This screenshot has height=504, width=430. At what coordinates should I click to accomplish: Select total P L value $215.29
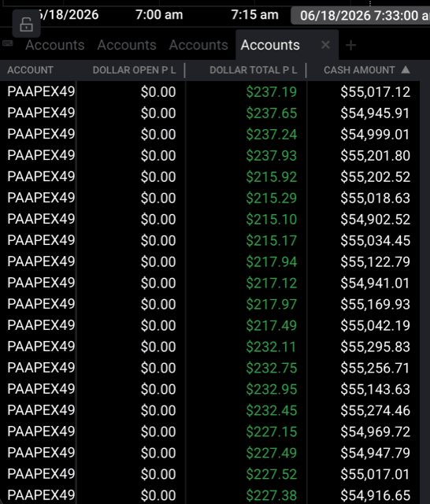pos(272,198)
